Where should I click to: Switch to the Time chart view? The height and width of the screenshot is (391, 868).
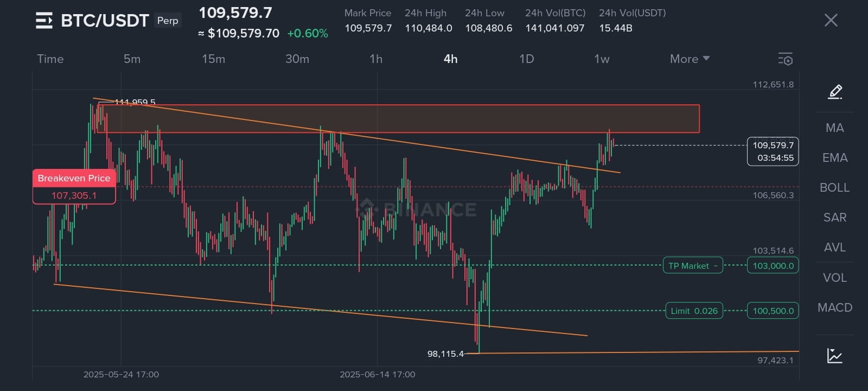point(50,59)
